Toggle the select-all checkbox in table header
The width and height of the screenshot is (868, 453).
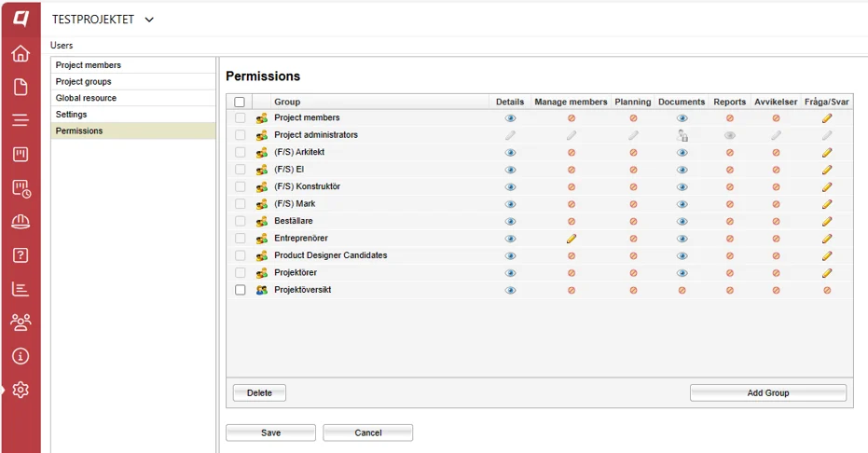240,103
